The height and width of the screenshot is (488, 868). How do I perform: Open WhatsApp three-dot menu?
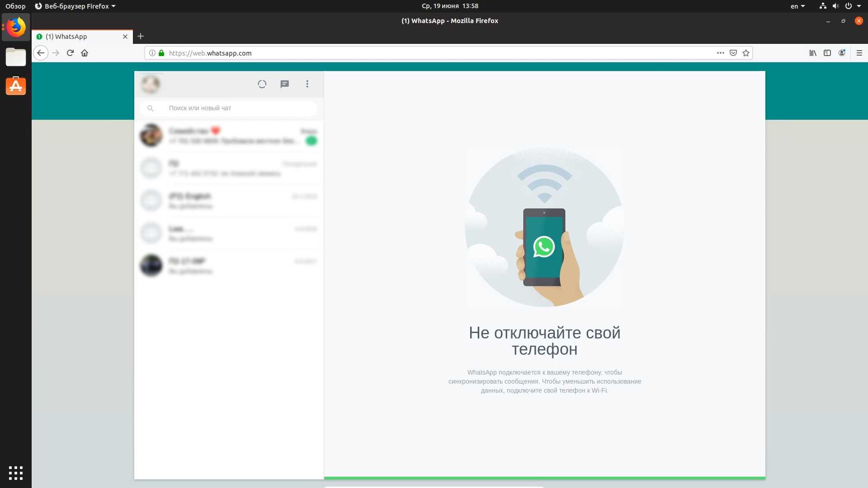point(307,84)
